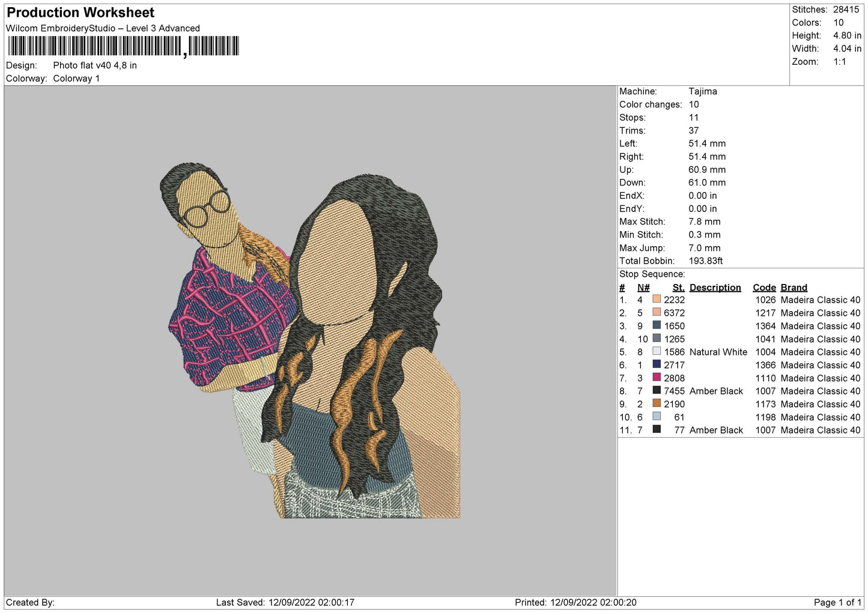Screen dimensions: 868x613
Task: Click the color swatch for stop 2, code 1217
Action: 657,312
